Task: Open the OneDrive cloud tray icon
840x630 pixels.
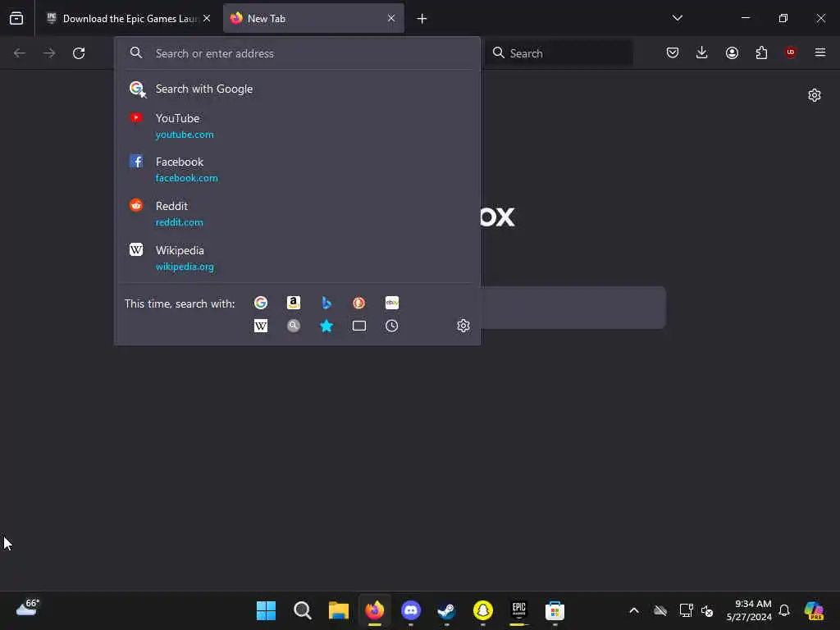Action: tap(660, 610)
